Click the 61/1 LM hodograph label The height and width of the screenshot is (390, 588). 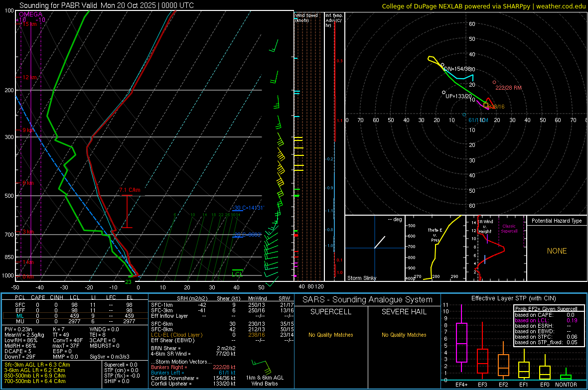click(x=478, y=121)
